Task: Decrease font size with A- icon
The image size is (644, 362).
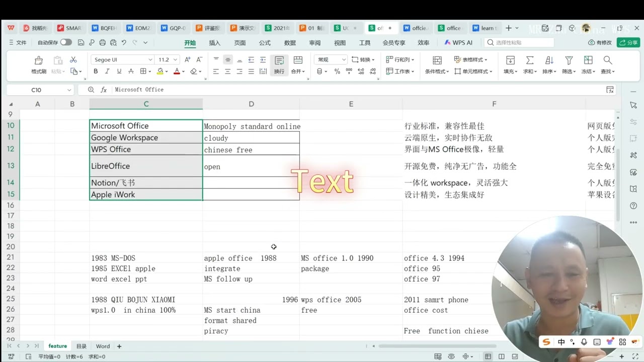Action: tap(199, 59)
